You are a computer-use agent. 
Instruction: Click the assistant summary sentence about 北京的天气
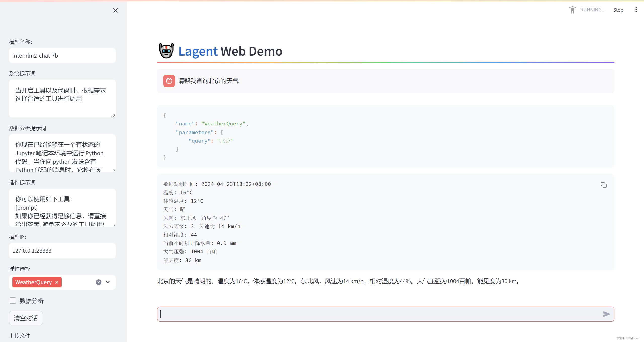click(339, 281)
